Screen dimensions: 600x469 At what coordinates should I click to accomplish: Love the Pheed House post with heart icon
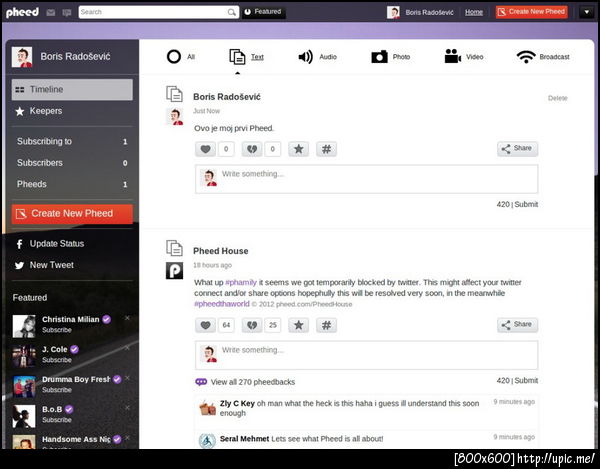click(205, 325)
